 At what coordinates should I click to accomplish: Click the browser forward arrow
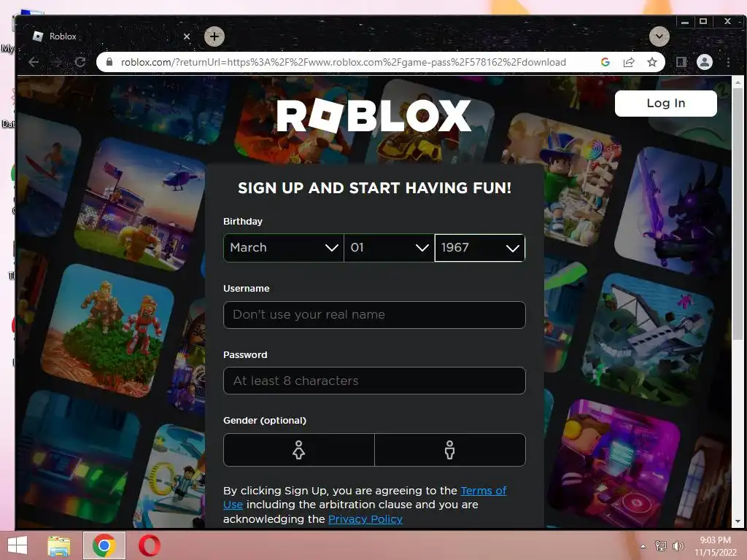[57, 62]
